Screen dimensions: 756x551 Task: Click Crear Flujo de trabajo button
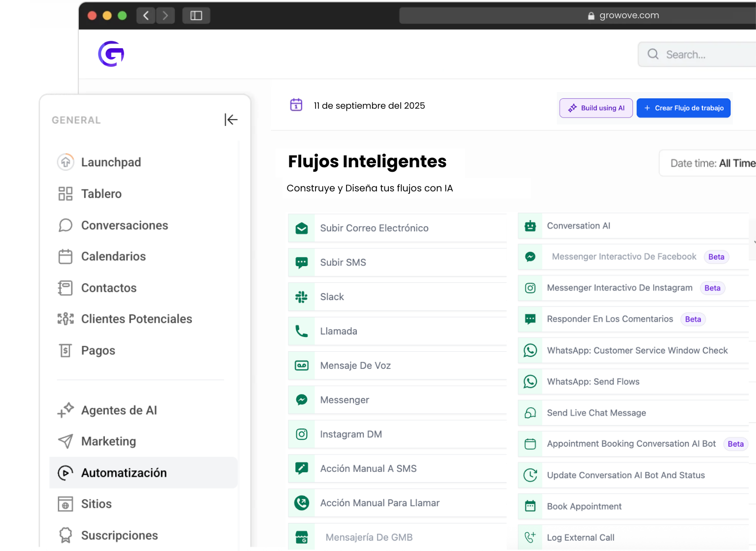[683, 108]
